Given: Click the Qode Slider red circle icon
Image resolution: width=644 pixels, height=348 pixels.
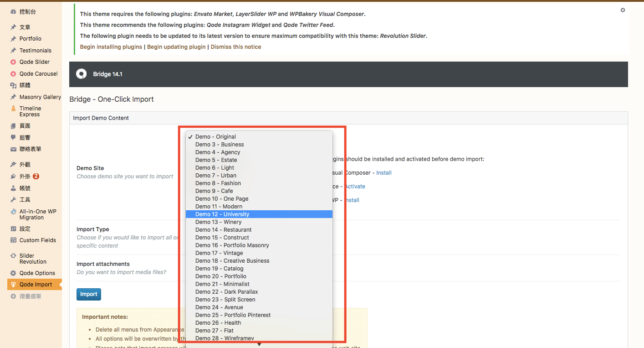Looking at the screenshot, I should click(x=13, y=62).
